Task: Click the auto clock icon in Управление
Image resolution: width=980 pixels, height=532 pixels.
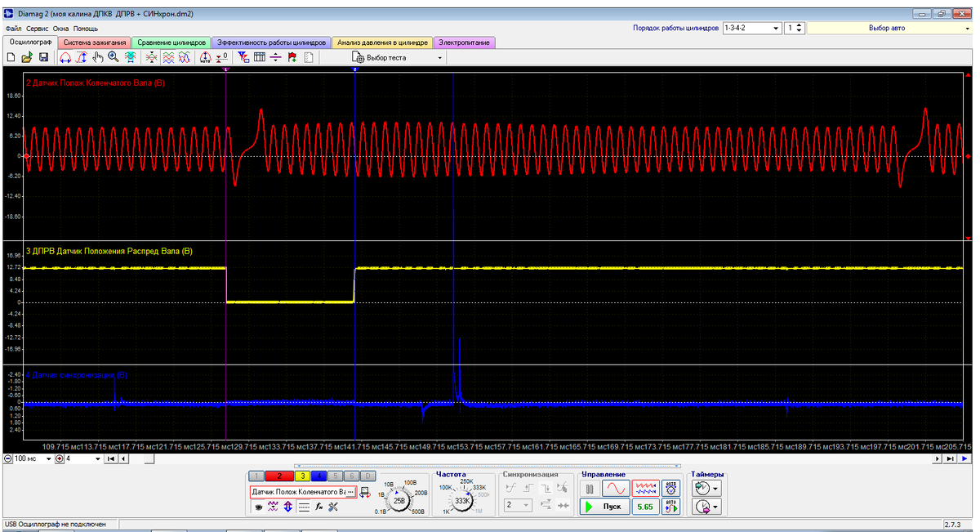Action: tap(671, 488)
